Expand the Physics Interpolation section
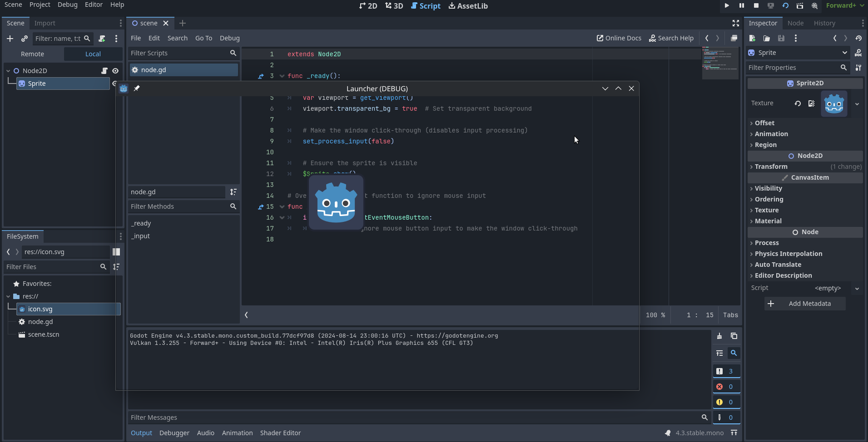The image size is (868, 442). pos(805,254)
